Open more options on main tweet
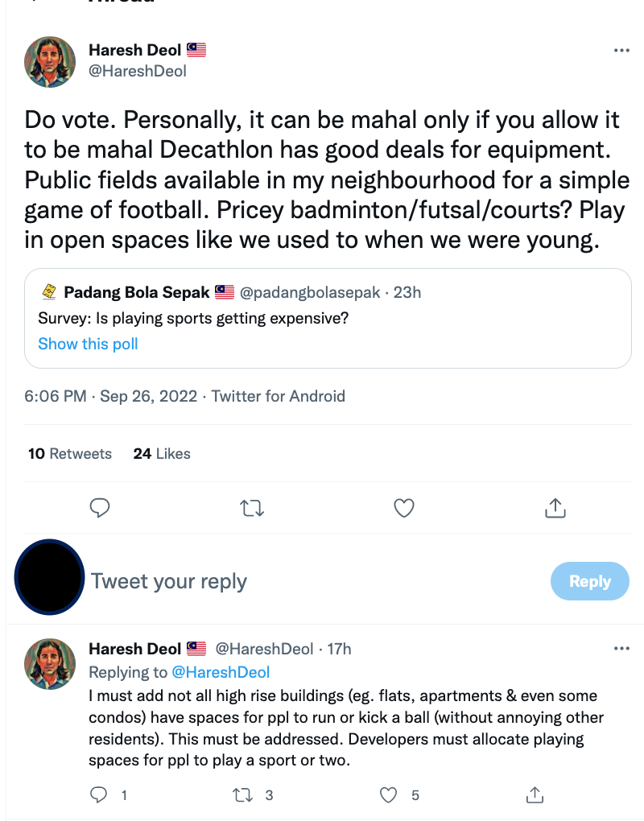The image size is (644, 821). coord(621,50)
